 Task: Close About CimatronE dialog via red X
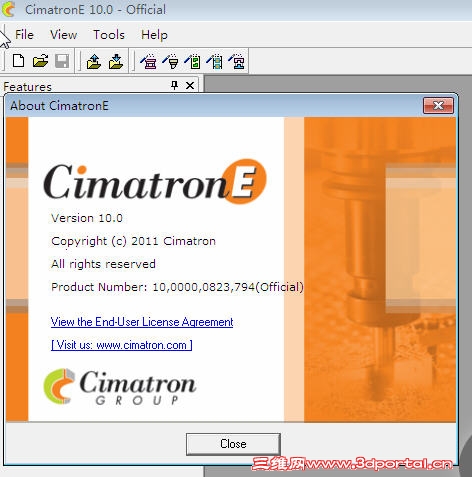tap(438, 106)
